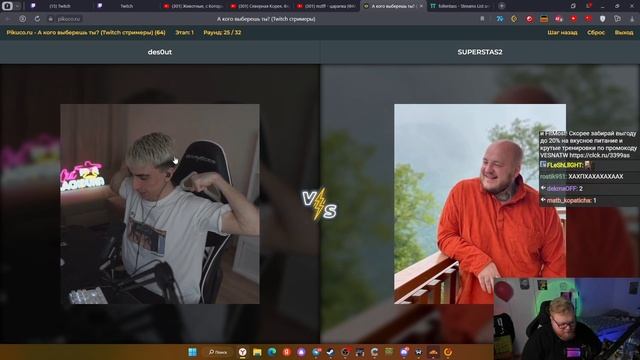Close the 'А кого выберешь ты' tab
This screenshot has width=640, height=360.
(x=421, y=6)
